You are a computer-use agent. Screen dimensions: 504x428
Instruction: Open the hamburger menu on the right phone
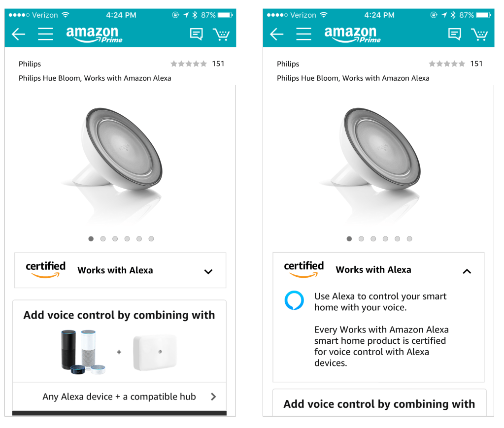tap(303, 34)
